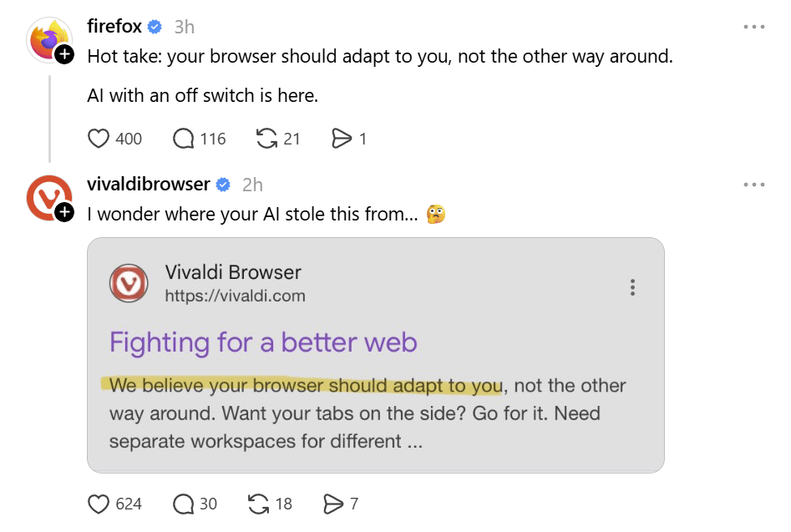This screenshot has height=532, width=791.
Task: Like the vivaldibrowser reply
Action: 99,504
